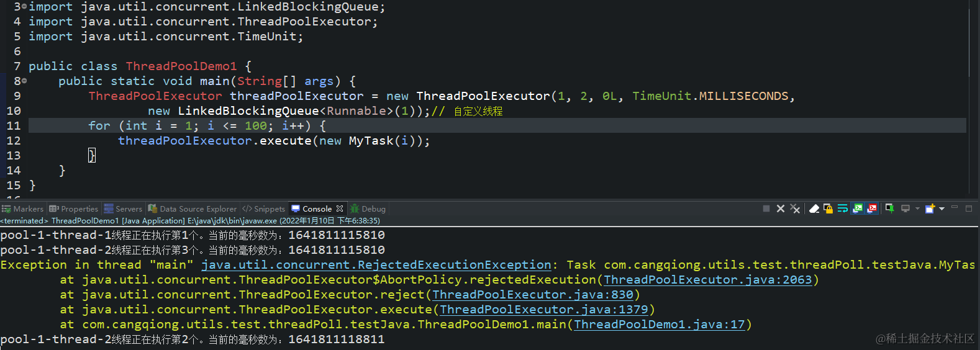The image size is (980, 350).
Task: Clear the console with the eraser icon
Action: point(814,209)
